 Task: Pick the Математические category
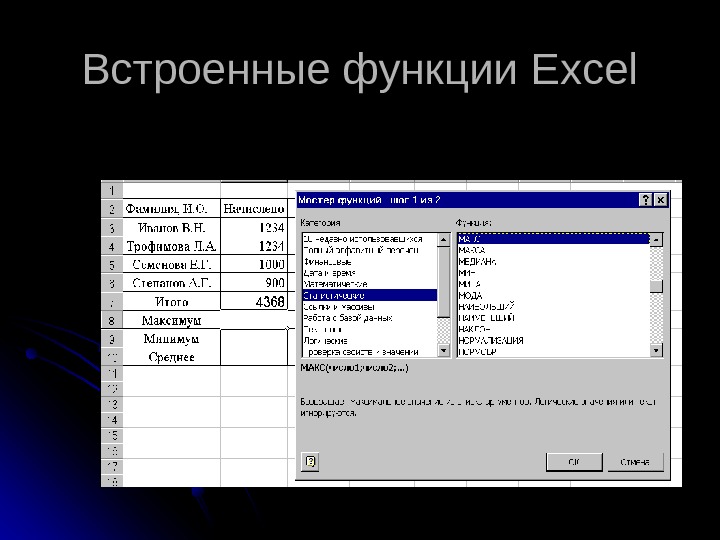370,284
